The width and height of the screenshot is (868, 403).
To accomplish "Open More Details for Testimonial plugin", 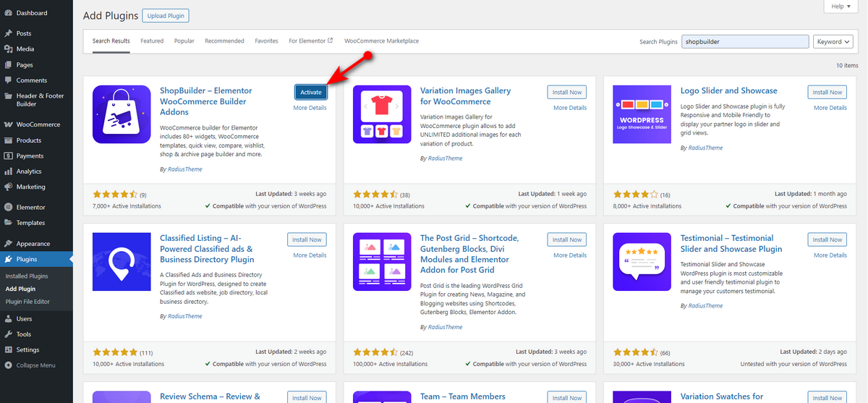I will [830, 255].
